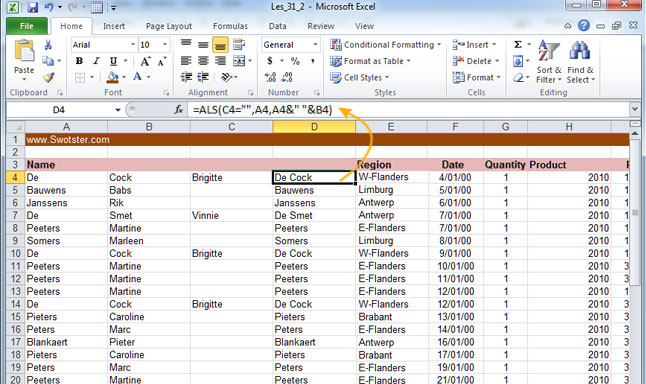Click the AutoSum sigma icon
This screenshot has width=646, height=384.
click(x=518, y=44)
